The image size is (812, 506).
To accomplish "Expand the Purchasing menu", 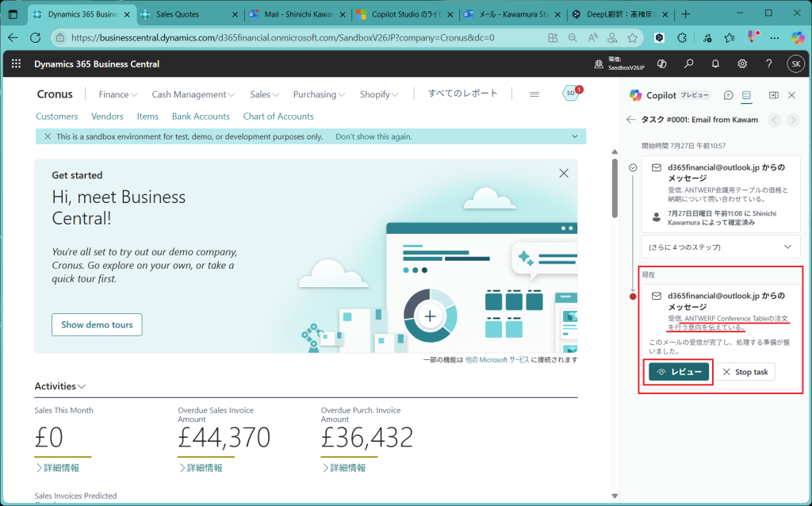I will 319,94.
